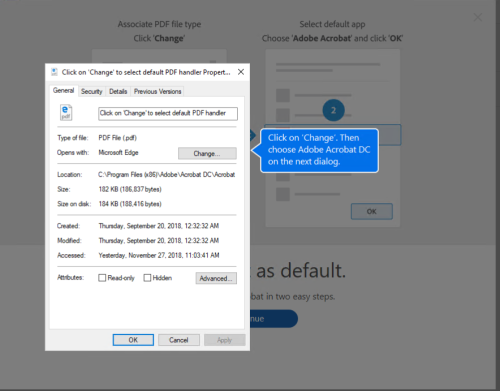Image resolution: width=500 pixels, height=391 pixels.
Task: Click the file name input field
Action: tap(168, 113)
